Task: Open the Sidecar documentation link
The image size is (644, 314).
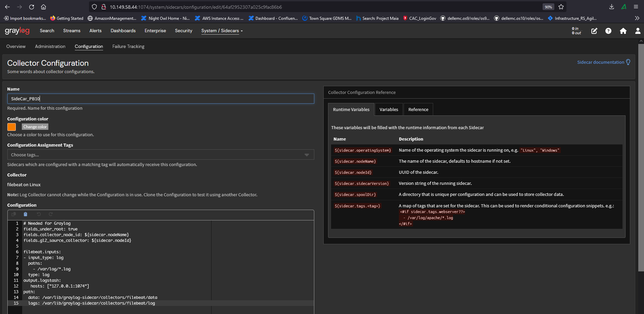Action: 600,62
